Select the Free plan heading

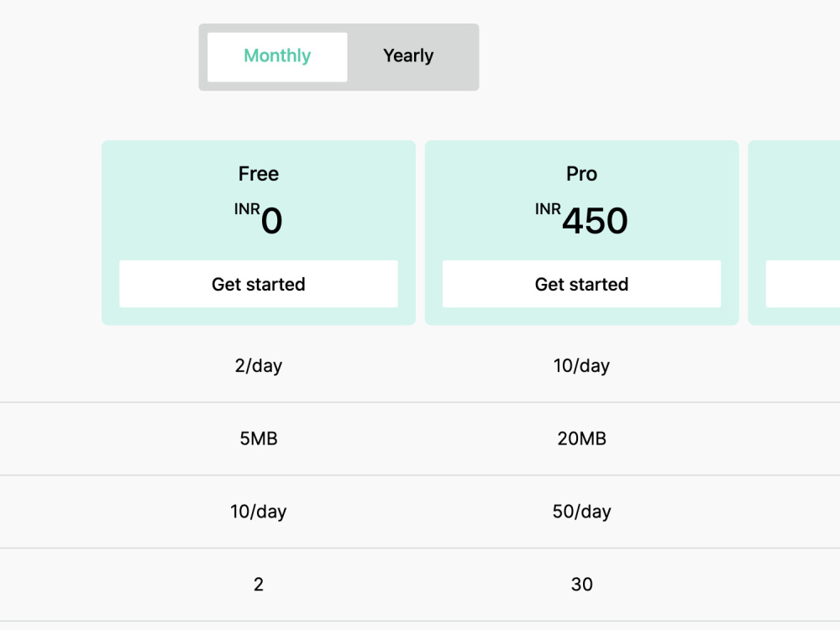click(x=258, y=174)
